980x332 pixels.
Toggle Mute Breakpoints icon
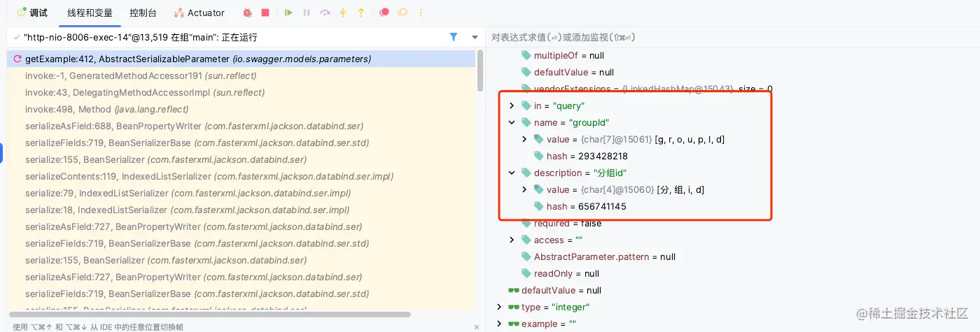(402, 13)
